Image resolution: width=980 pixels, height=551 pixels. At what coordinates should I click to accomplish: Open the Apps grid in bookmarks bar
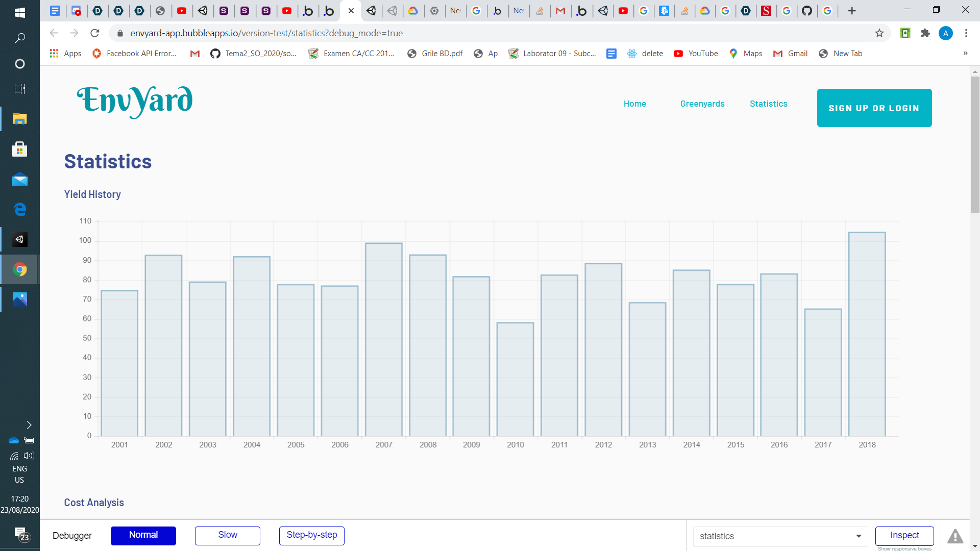65,54
